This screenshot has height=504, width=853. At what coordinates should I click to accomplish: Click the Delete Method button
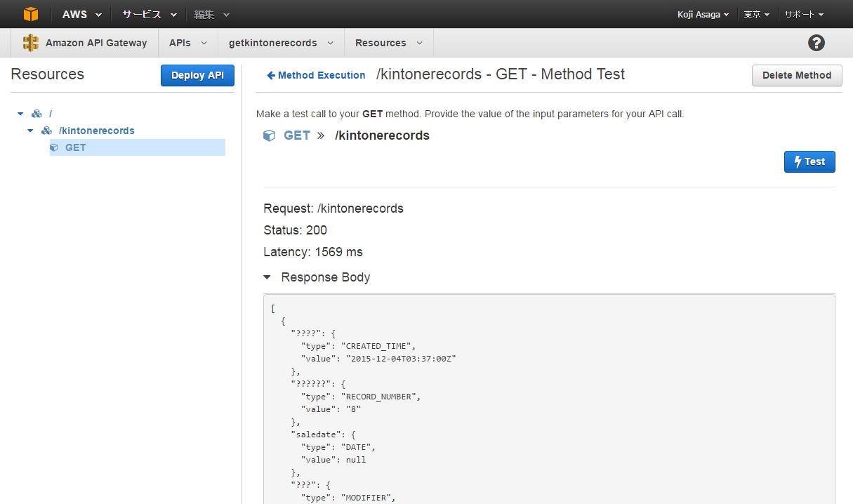tap(797, 75)
